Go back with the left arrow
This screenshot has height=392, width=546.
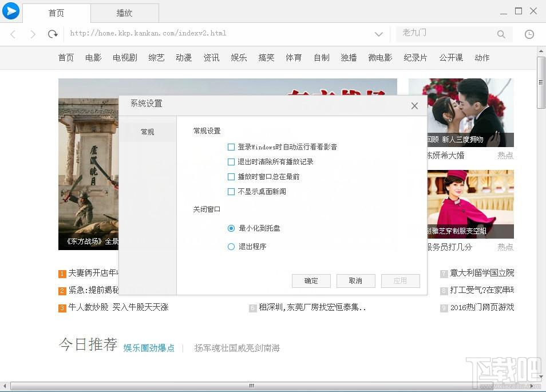click(13, 34)
